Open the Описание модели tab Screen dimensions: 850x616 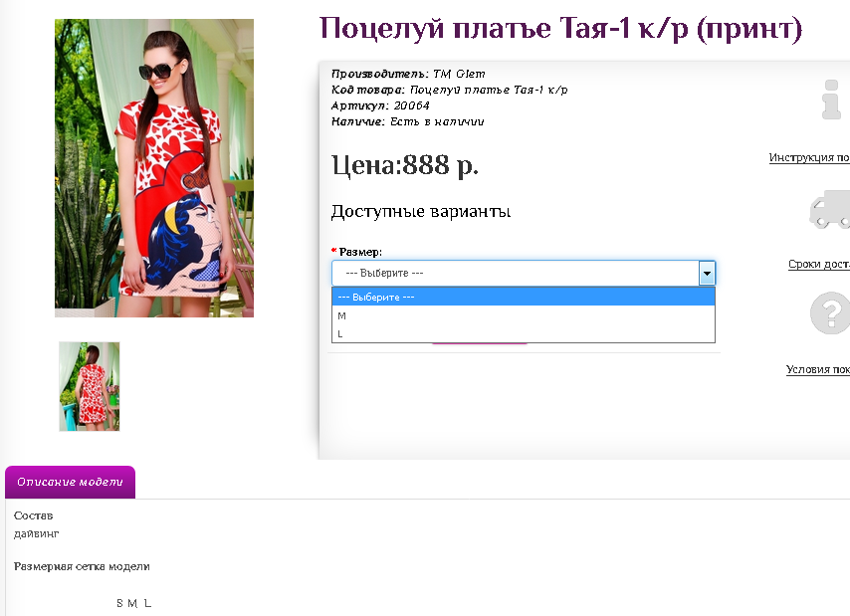[x=70, y=482]
